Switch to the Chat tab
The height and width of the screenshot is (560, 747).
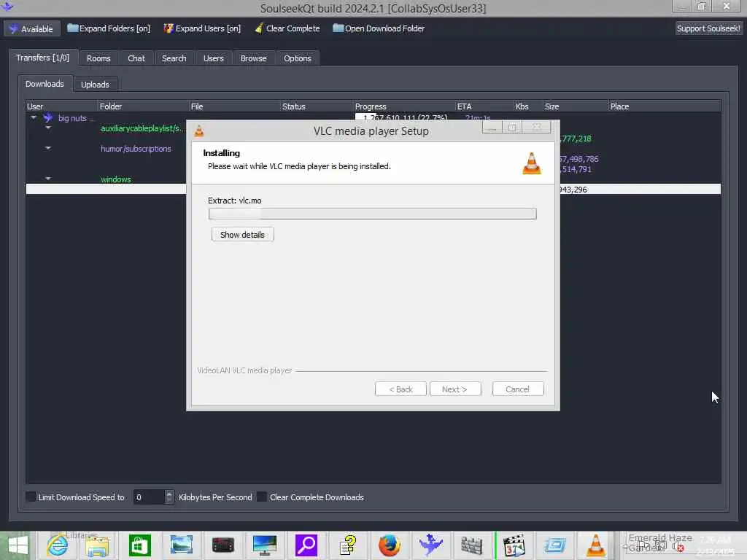click(x=136, y=58)
